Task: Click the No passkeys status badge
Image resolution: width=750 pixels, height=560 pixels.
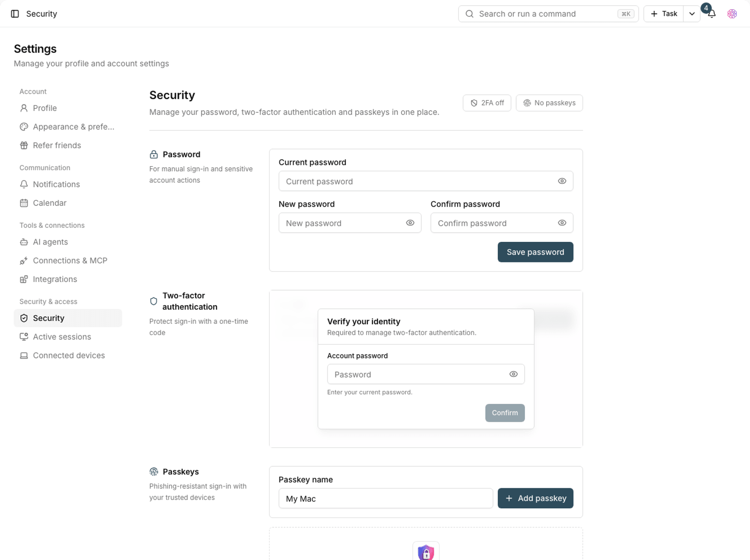Action: pyautogui.click(x=549, y=103)
